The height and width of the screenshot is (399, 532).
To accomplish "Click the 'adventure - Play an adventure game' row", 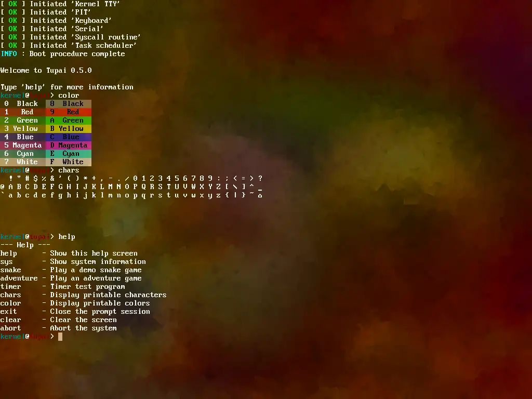I will click(71, 278).
